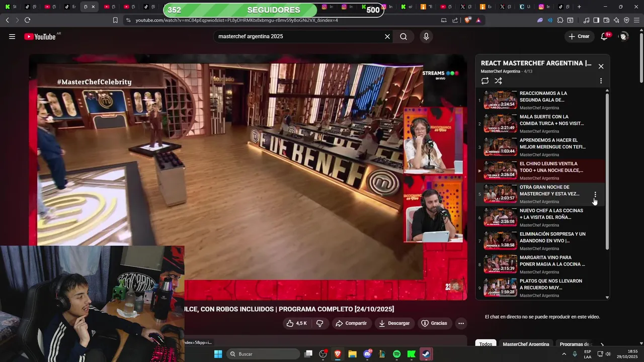Open more actions ellipsis below video
The width and height of the screenshot is (644, 362).
tap(461, 323)
